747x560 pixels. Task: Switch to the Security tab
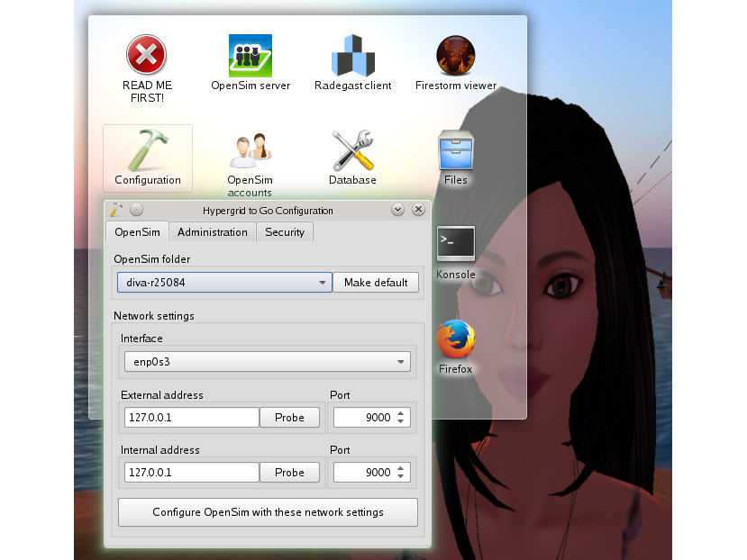point(285,232)
